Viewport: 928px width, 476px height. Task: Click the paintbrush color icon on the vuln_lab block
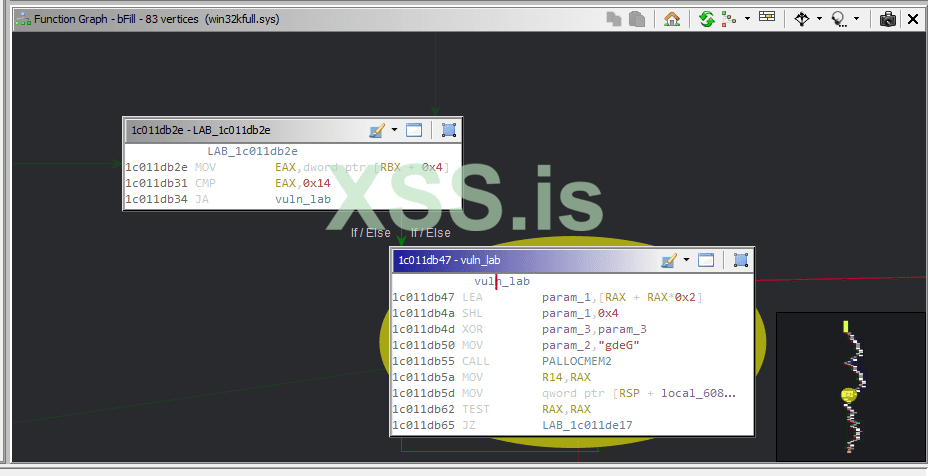pos(669,260)
